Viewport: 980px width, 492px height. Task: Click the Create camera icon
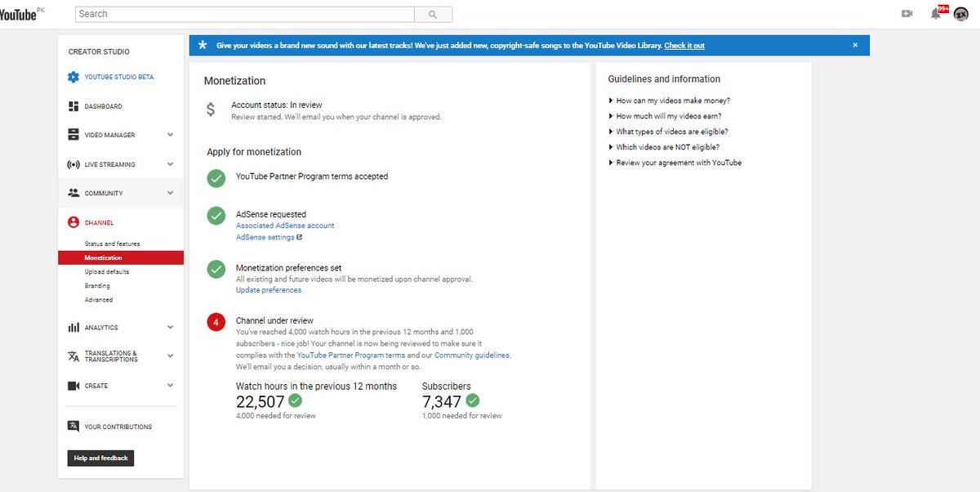73,386
